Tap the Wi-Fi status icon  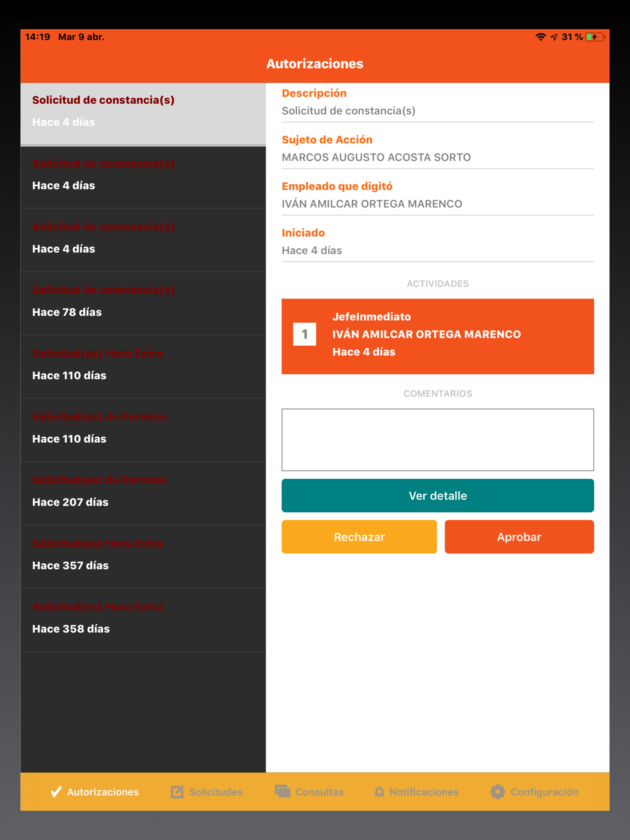(x=540, y=37)
